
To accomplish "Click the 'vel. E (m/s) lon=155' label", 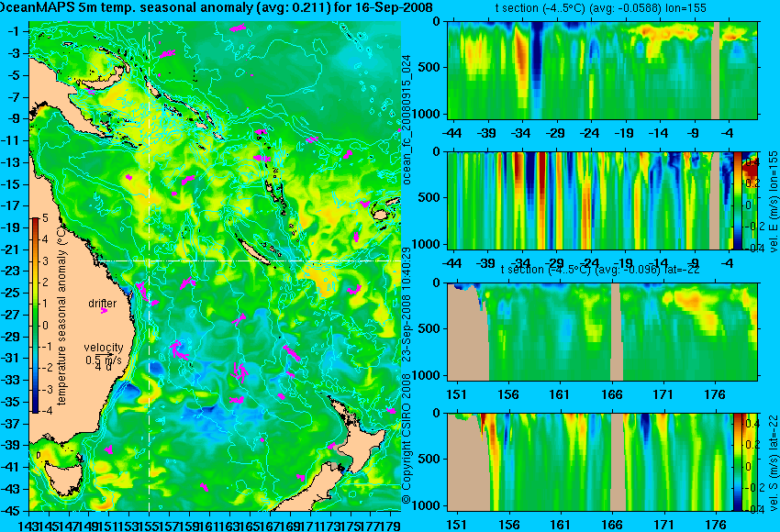I will tap(773, 201).
